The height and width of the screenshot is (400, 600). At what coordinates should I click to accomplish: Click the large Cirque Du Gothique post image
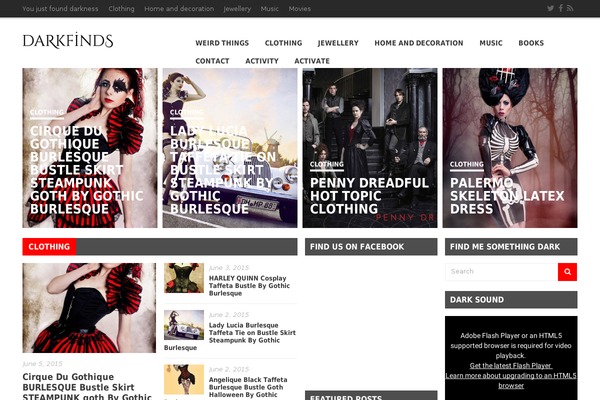pos(89,308)
